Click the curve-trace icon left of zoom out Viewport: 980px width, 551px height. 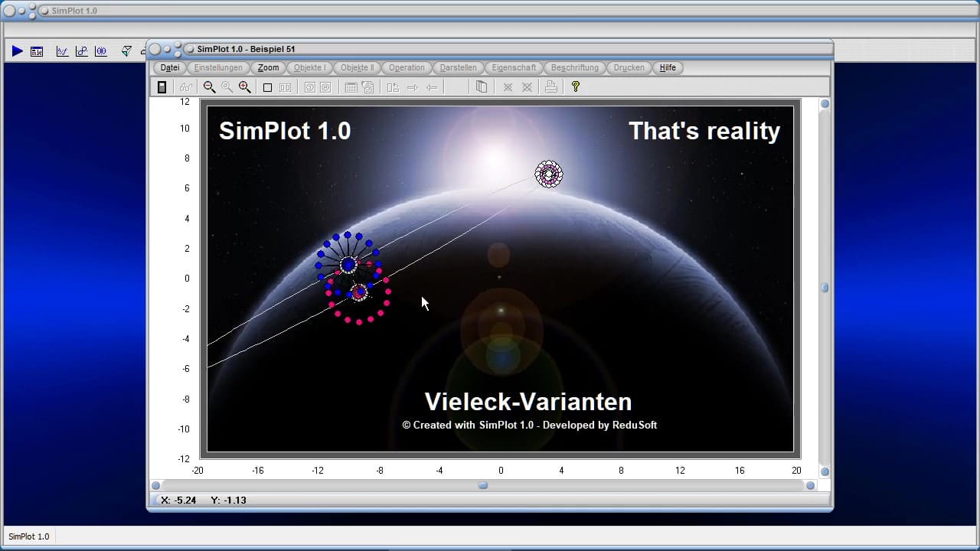point(185,87)
